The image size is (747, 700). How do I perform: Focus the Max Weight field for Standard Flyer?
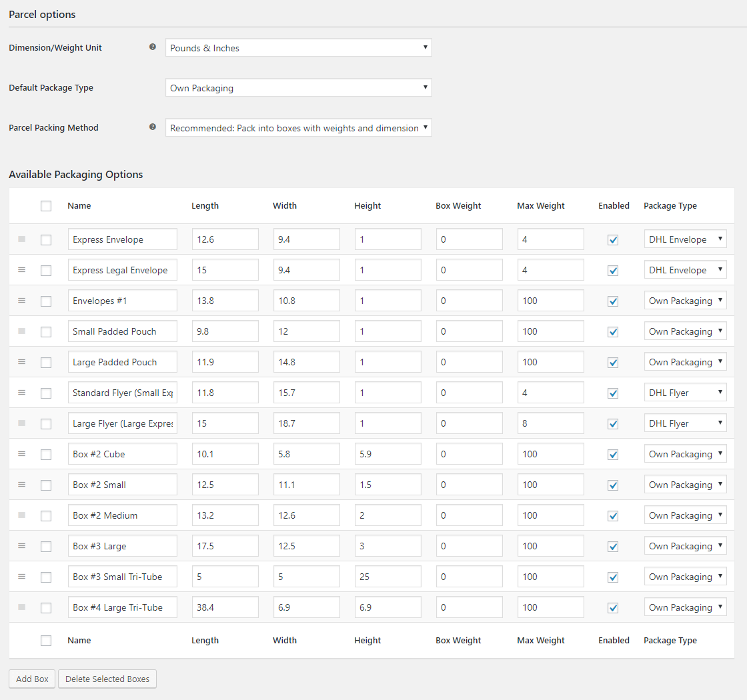tap(550, 393)
